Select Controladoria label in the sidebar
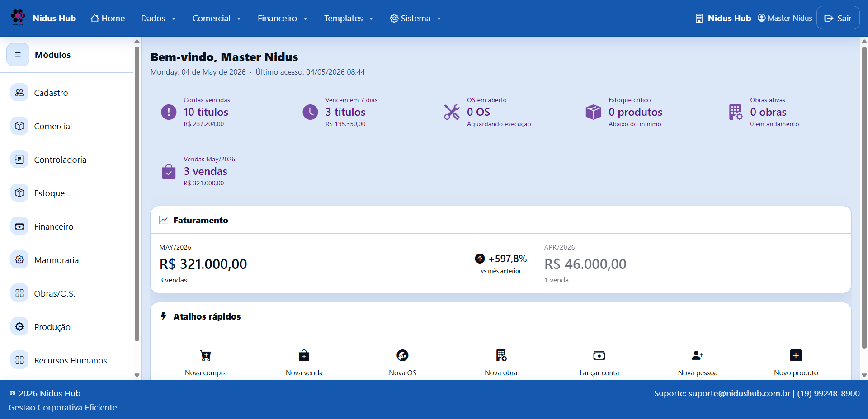The height and width of the screenshot is (419, 868). (x=60, y=160)
